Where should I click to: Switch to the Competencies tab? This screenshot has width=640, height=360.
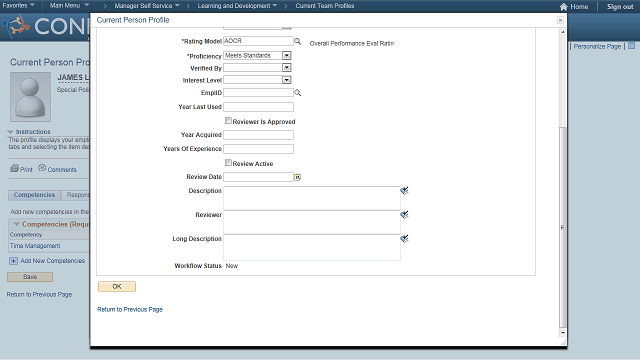[34, 195]
